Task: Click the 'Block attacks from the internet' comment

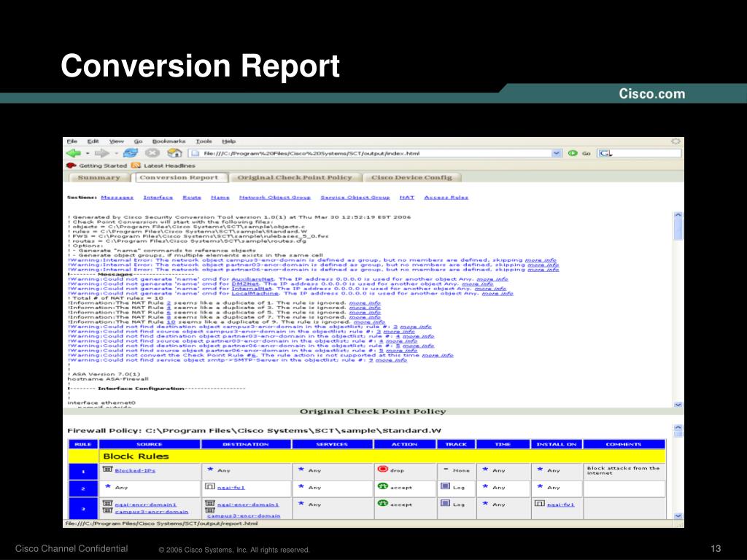Action: pyautogui.click(x=623, y=470)
